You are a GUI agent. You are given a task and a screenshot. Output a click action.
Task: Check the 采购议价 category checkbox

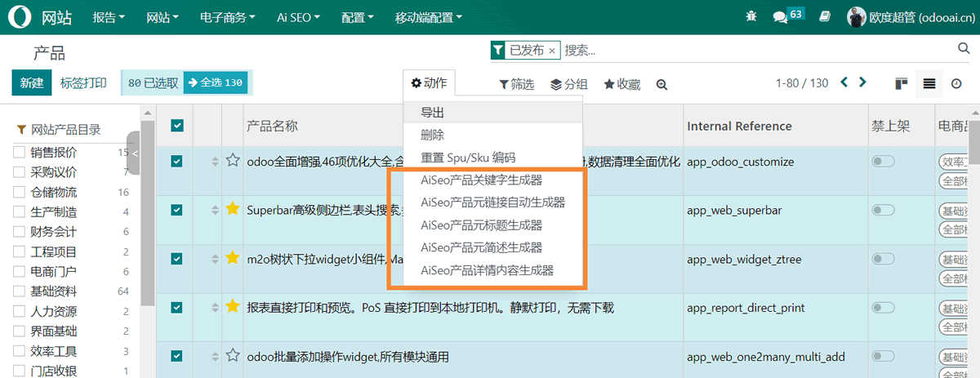[19, 171]
